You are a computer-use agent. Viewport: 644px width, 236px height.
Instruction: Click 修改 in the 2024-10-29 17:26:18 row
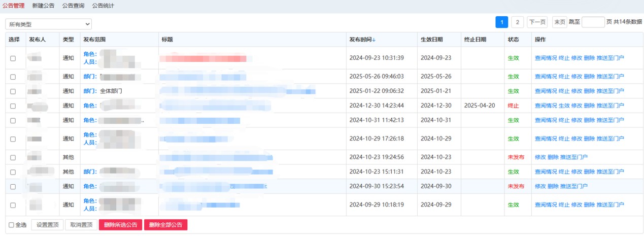[x=577, y=139]
